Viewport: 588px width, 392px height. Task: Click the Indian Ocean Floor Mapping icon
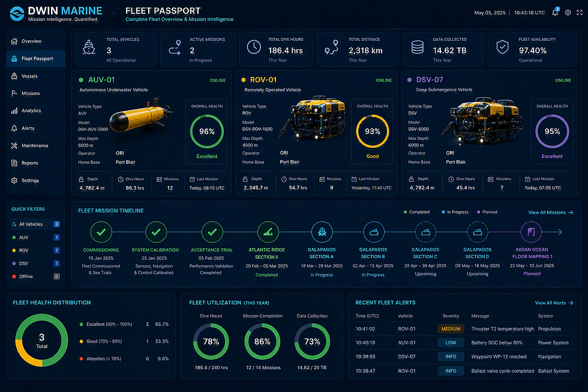tap(532, 232)
